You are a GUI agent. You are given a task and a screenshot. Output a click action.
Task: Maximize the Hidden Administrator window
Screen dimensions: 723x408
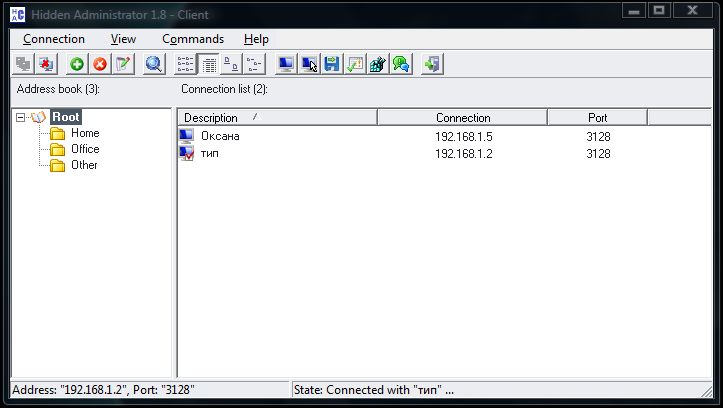tap(659, 10)
